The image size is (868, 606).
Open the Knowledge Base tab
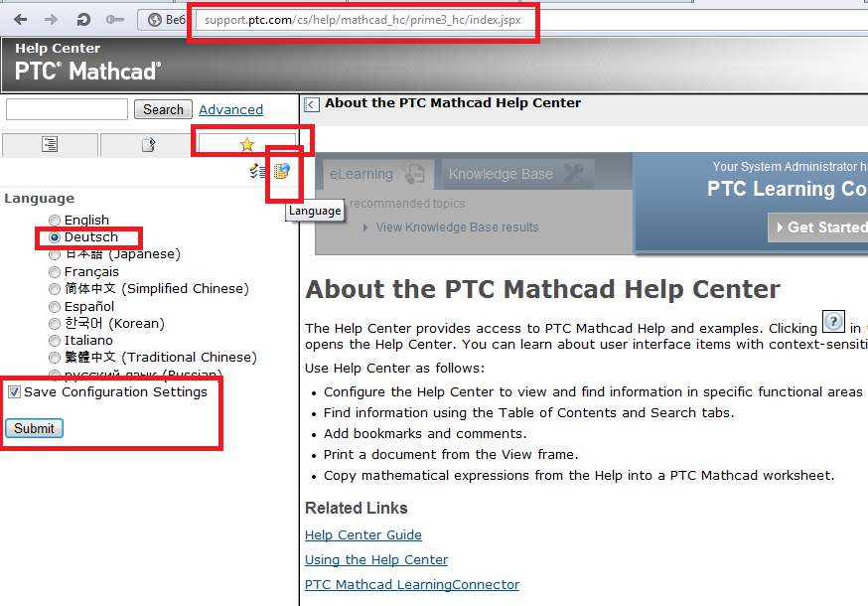517,174
